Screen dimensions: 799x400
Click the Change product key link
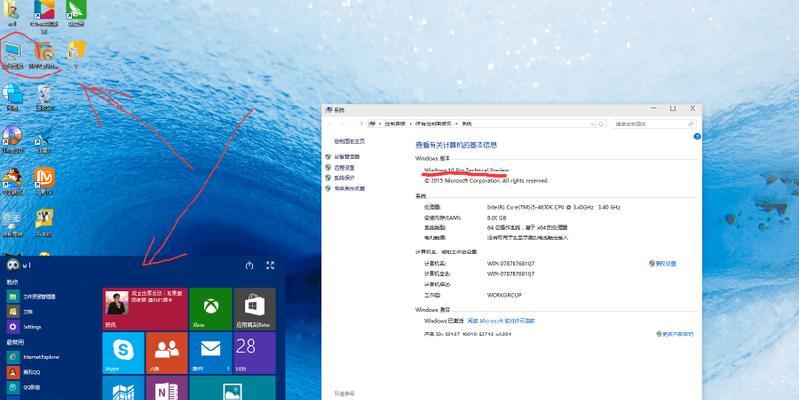678,334
